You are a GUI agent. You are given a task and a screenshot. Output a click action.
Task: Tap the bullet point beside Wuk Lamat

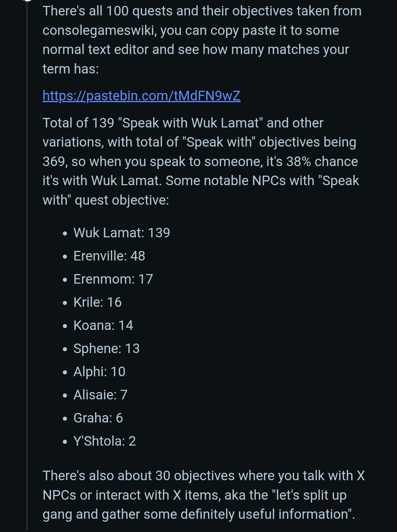[65, 234]
